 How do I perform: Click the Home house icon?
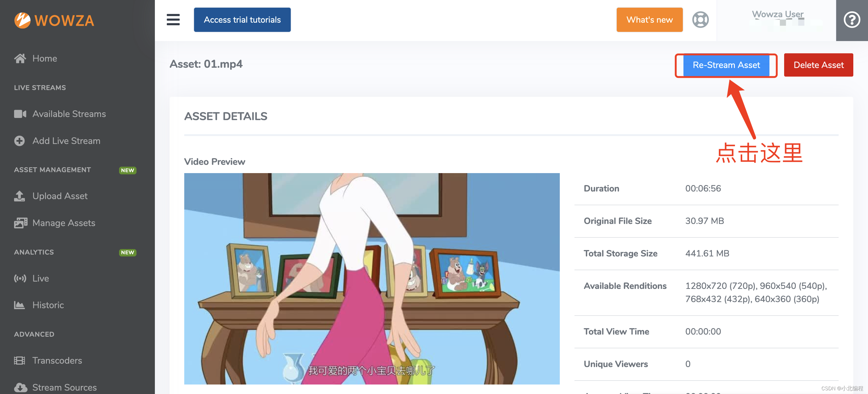tap(20, 58)
